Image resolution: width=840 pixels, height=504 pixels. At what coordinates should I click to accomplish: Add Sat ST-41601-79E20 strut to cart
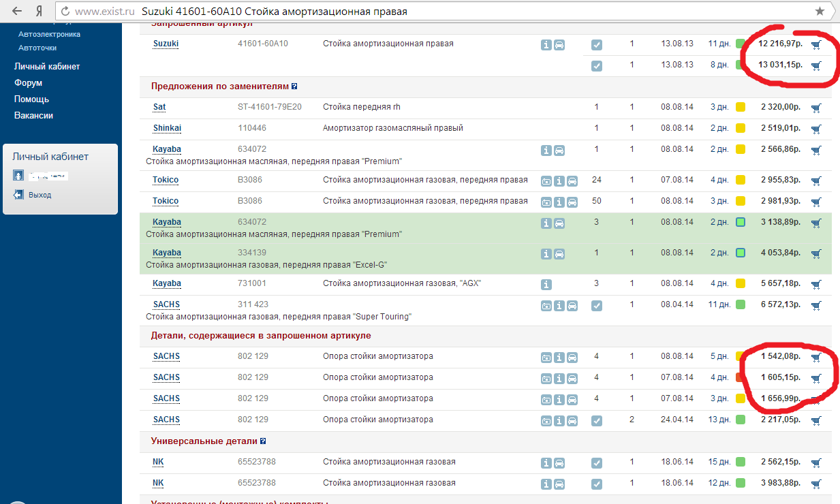(x=816, y=108)
